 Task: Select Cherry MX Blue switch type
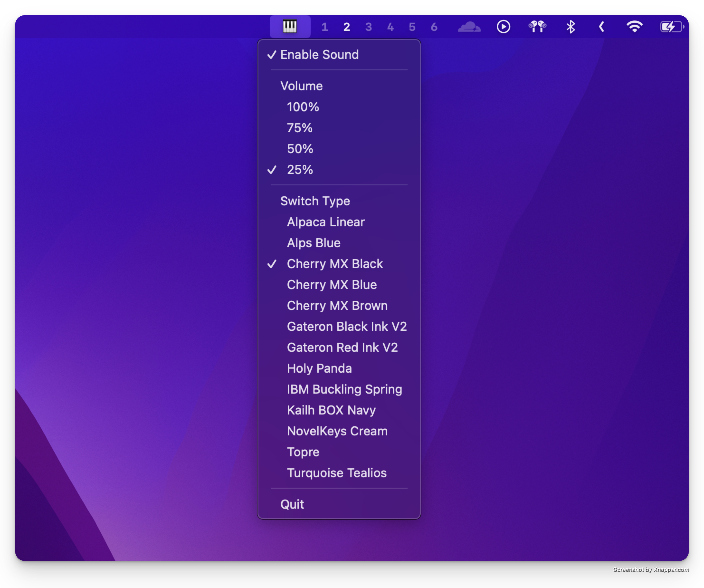click(332, 285)
